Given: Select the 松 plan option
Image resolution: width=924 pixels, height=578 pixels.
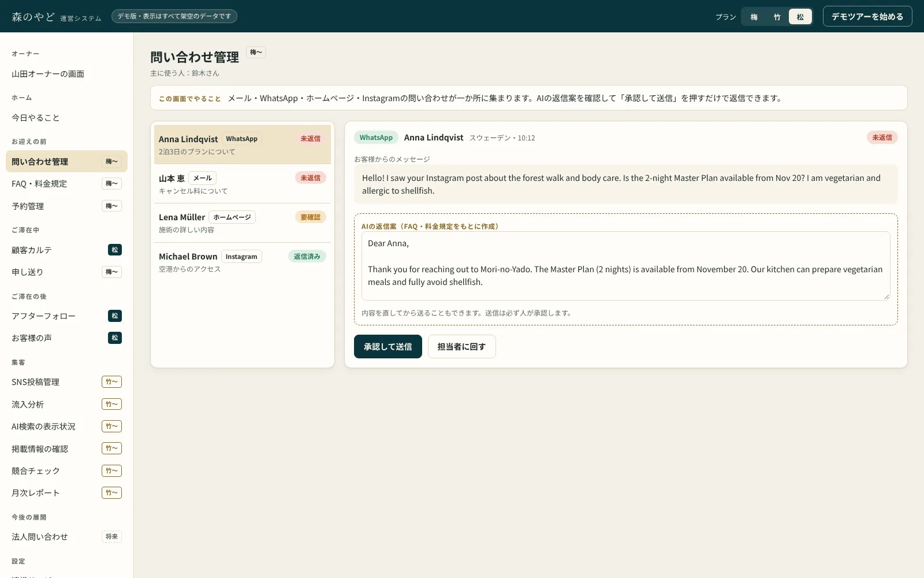Looking at the screenshot, I should click(x=800, y=17).
